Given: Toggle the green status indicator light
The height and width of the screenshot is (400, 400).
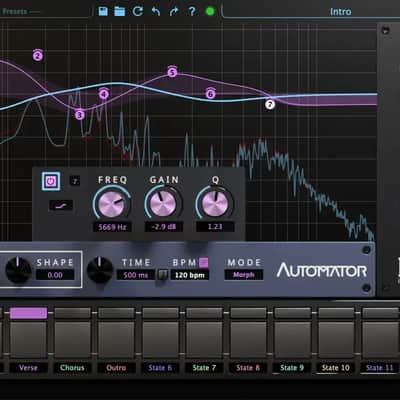Looking at the screenshot, I should (210, 11).
